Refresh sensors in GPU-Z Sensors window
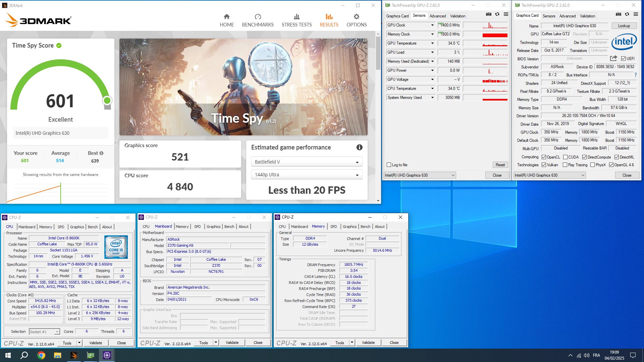This screenshot has width=644, height=362. 497,14
